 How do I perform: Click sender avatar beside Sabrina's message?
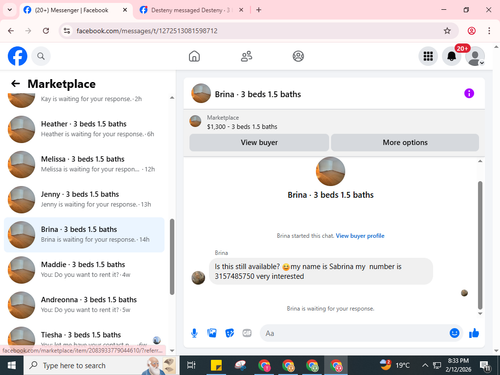(198, 278)
